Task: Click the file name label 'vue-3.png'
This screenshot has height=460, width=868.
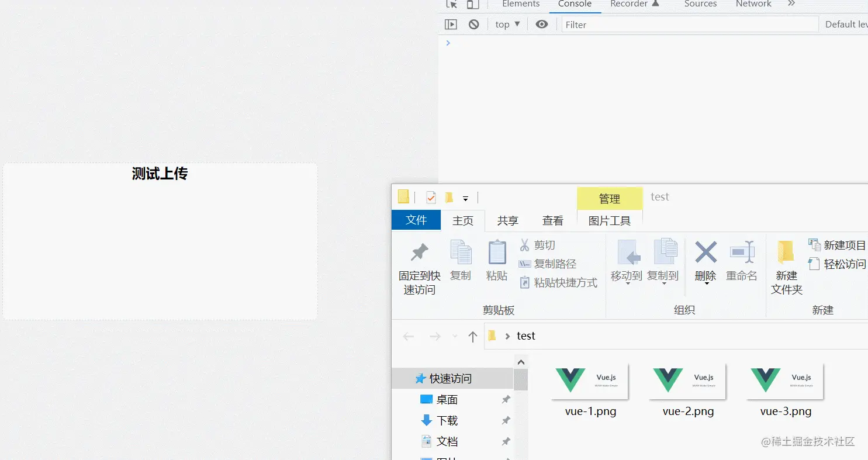Action: [786, 411]
